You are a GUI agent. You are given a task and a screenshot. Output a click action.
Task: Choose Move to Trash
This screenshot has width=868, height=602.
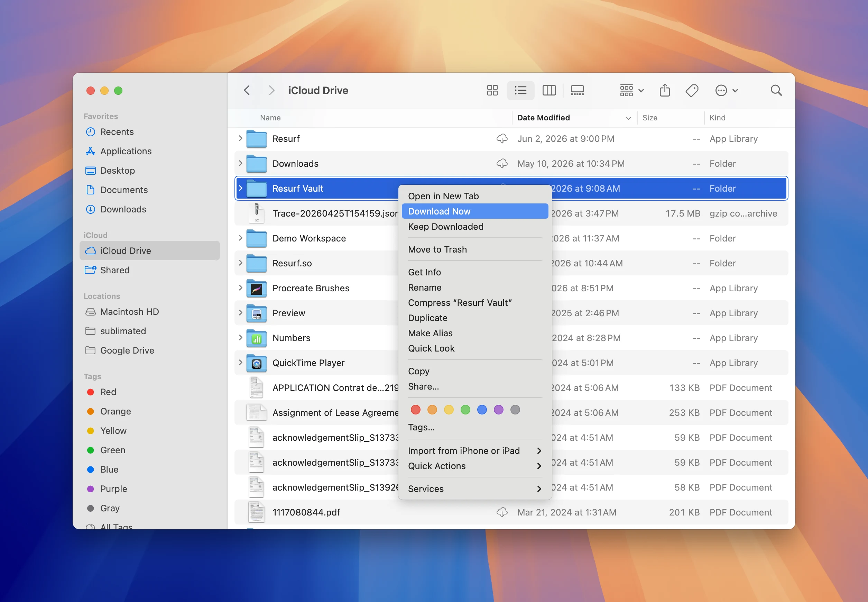[x=475, y=249]
